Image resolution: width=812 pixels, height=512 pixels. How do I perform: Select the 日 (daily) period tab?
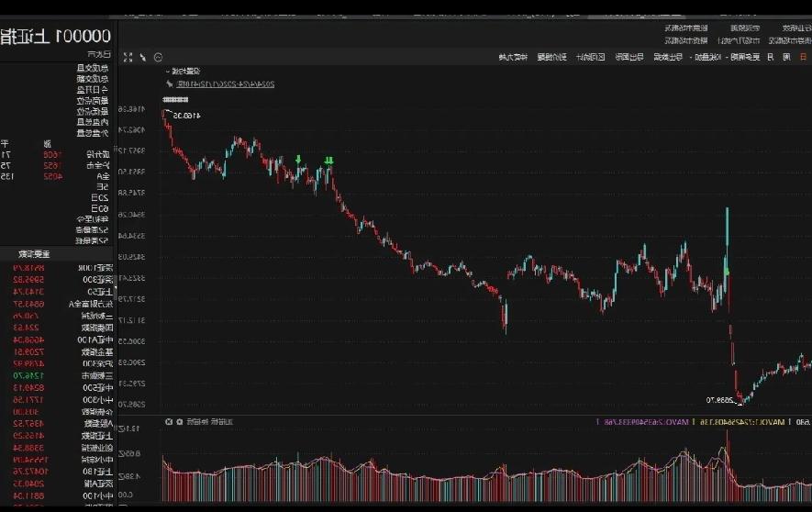tap(803, 57)
